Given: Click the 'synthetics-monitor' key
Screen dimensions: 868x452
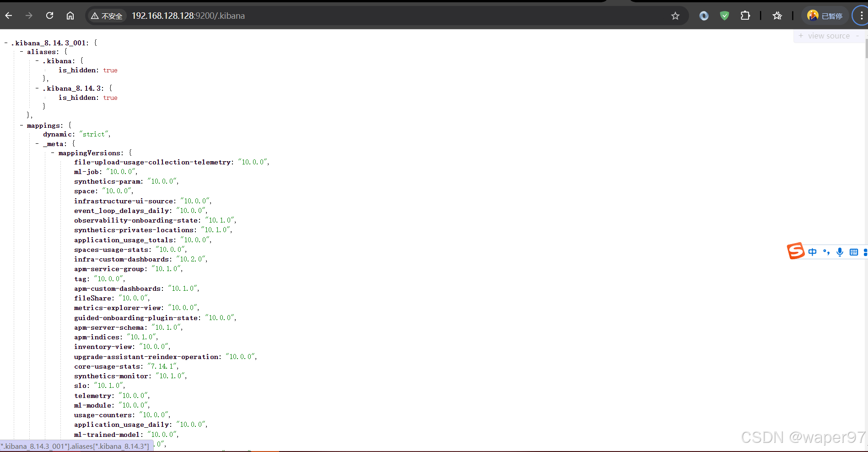Looking at the screenshot, I should [111, 376].
